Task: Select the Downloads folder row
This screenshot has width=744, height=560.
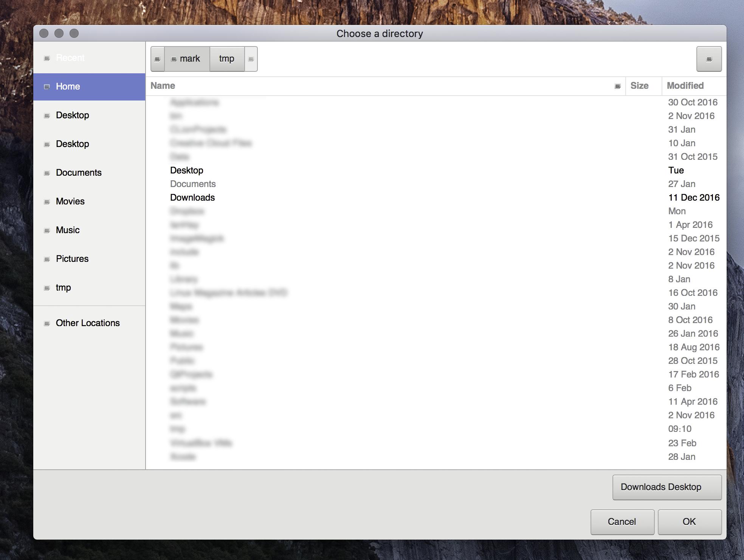Action: 192,198
